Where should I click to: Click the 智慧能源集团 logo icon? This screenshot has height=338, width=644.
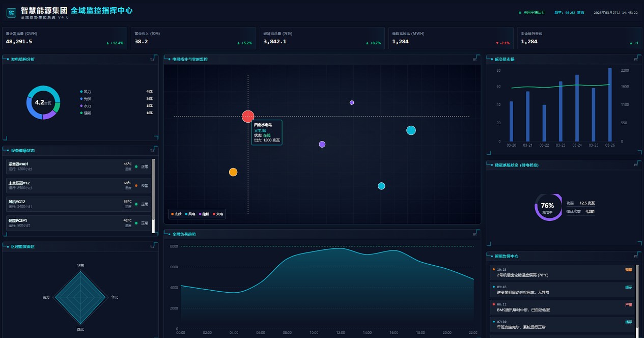[11, 12]
